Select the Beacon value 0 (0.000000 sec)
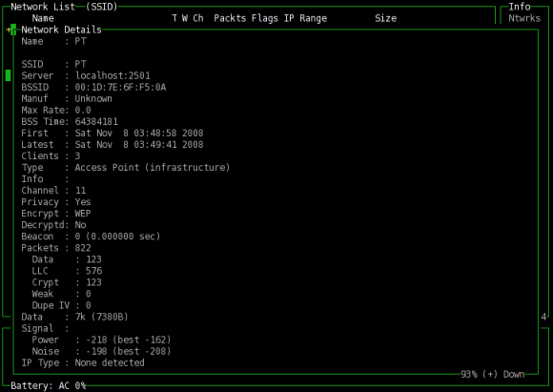This screenshot has width=553, height=392. point(118,237)
